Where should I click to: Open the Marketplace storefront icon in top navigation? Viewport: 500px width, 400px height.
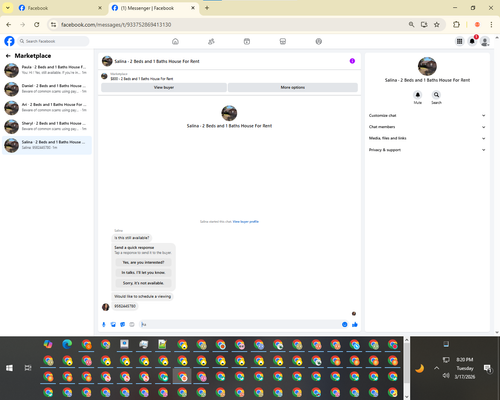click(x=283, y=41)
